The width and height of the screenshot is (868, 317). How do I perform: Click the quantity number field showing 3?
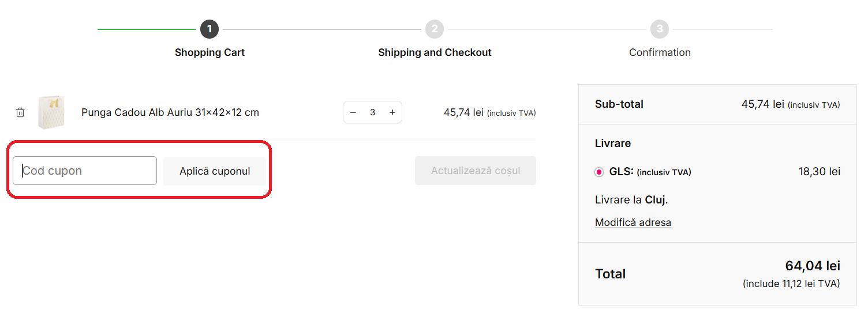pyautogui.click(x=373, y=112)
